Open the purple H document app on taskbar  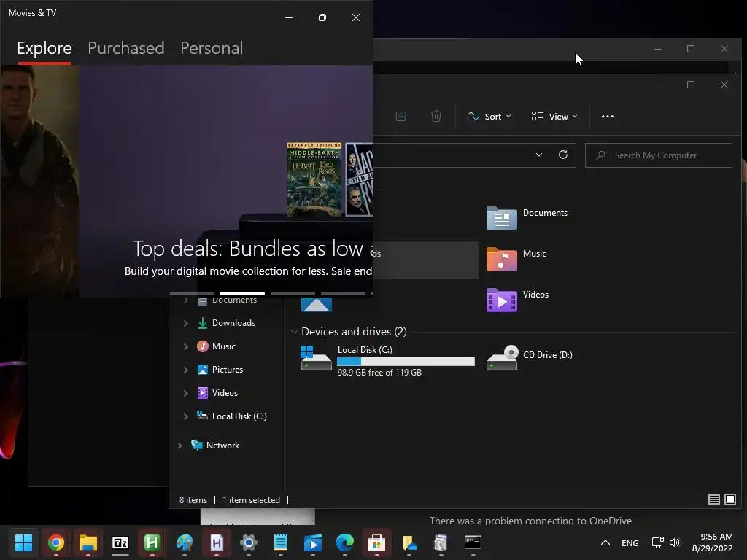(216, 542)
